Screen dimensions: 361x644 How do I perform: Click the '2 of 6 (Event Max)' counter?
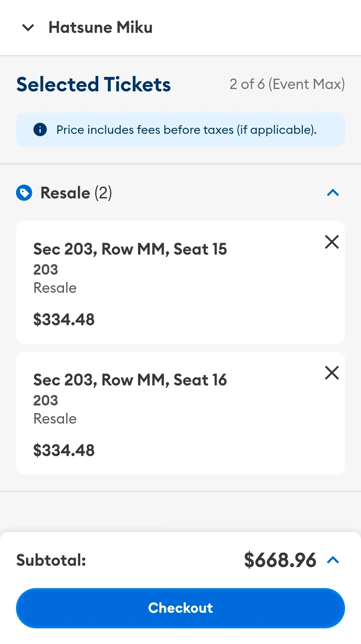point(287,84)
